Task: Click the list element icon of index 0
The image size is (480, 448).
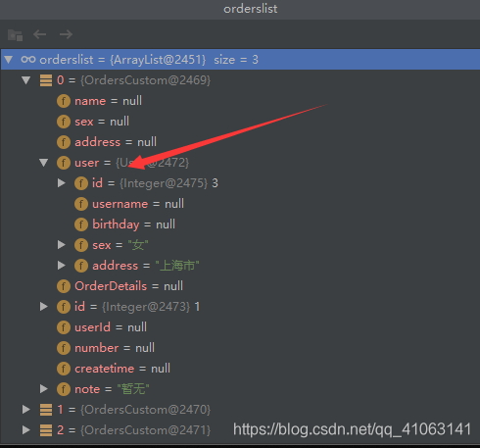Action: pos(46,80)
